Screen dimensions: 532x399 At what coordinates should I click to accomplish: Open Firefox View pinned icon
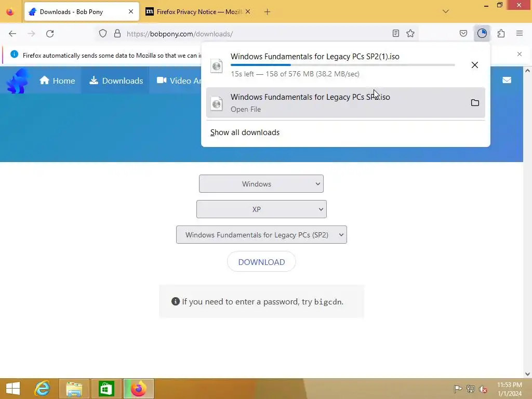(x=10, y=11)
